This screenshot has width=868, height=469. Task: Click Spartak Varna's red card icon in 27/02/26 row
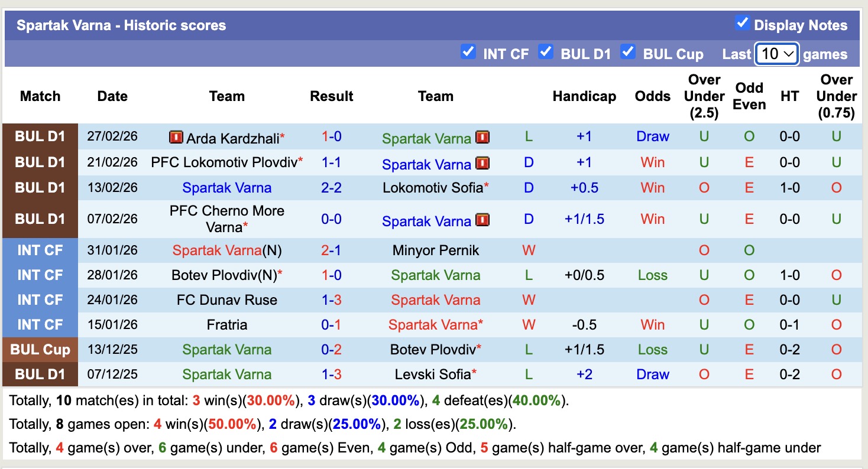(482, 138)
